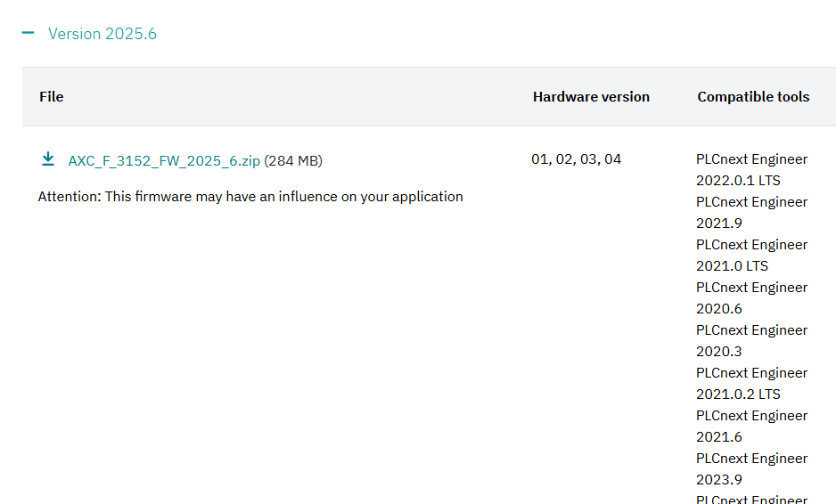This screenshot has width=836, height=504.
Task: Click hardware version number 04
Action: [612, 159]
